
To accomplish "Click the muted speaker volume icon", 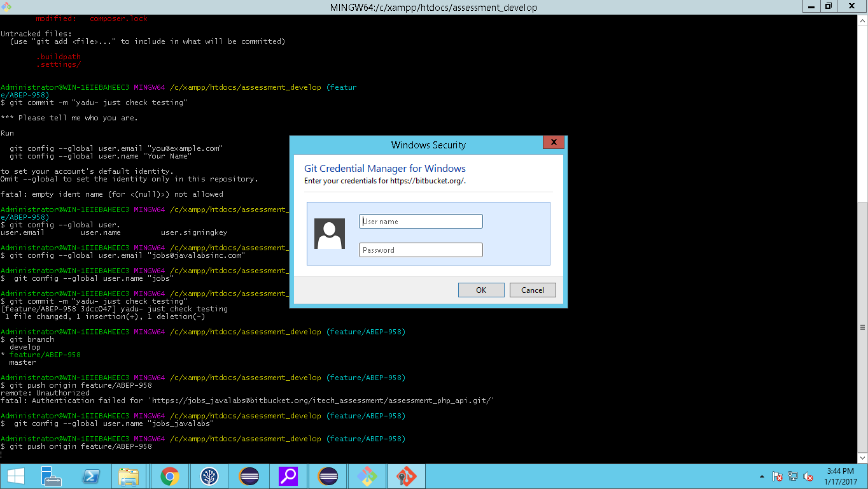I will tap(808, 476).
